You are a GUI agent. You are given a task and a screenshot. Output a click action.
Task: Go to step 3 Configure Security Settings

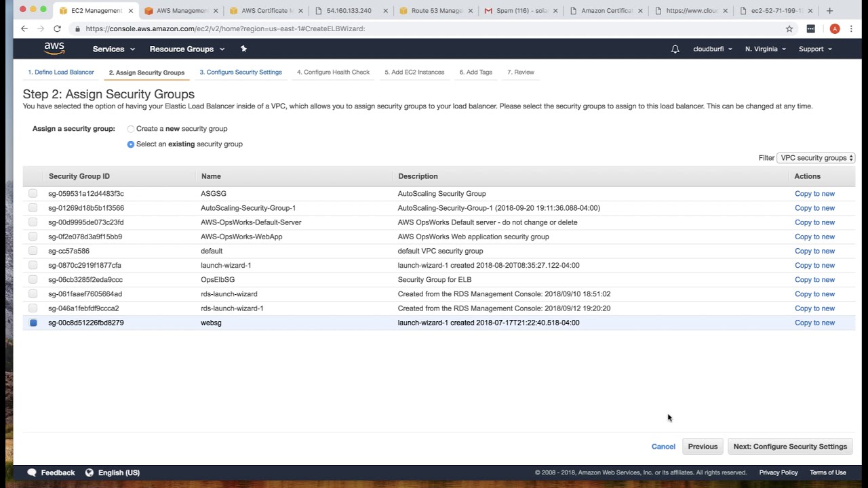241,72
